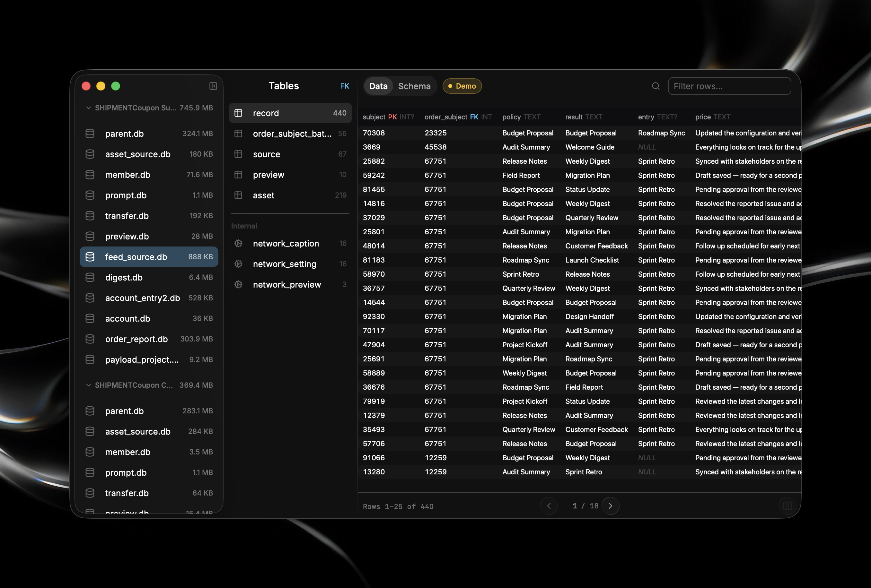Sort by subject column header
Screen dimensions: 871x588
[388, 117]
